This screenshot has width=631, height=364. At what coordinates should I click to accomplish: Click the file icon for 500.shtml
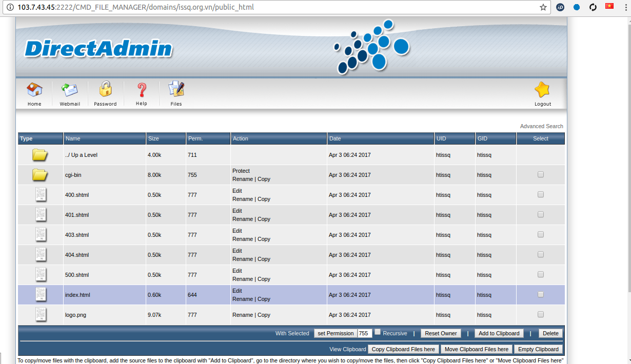41,275
